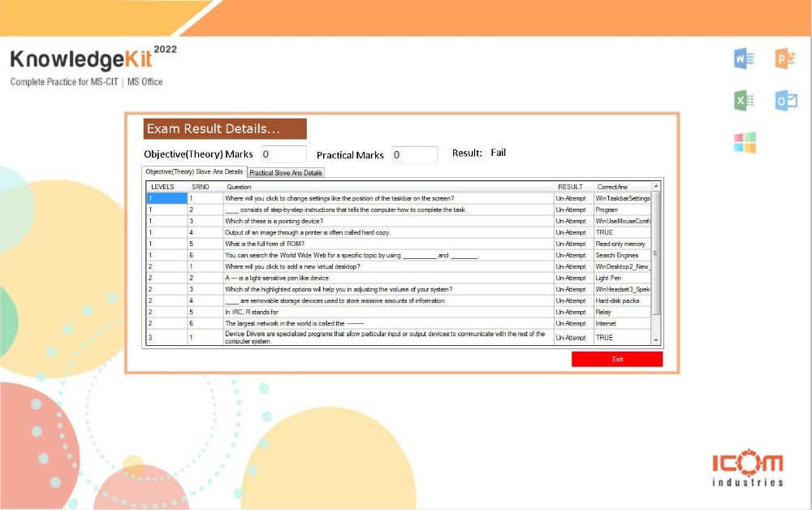This screenshot has width=812, height=510.
Task: Select 'Which of these is a pointing device?'
Action: click(x=388, y=221)
